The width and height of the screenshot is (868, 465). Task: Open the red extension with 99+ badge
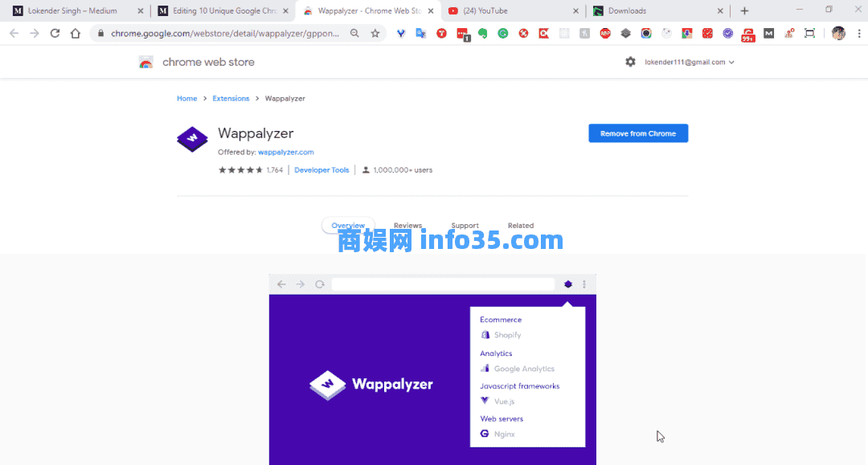[x=748, y=35]
